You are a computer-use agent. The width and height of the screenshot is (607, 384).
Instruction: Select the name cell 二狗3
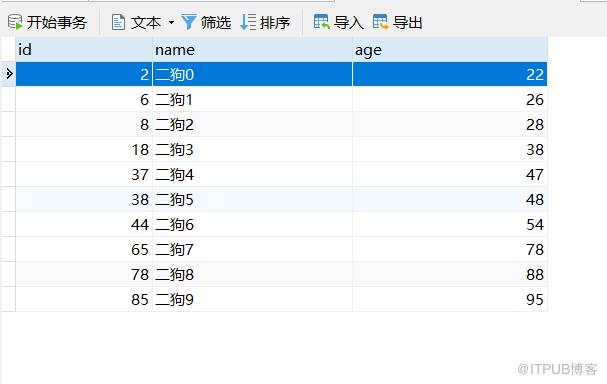(x=253, y=149)
